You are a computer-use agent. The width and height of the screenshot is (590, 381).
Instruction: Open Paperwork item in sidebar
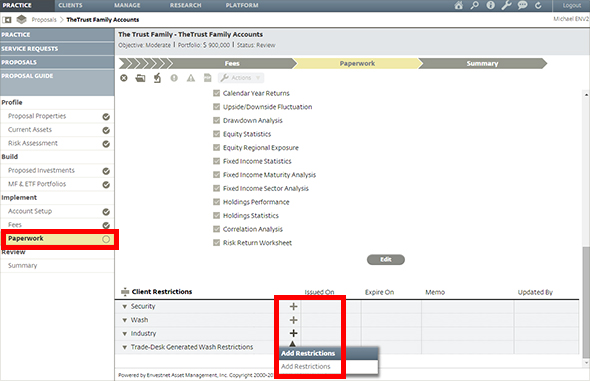pos(57,238)
